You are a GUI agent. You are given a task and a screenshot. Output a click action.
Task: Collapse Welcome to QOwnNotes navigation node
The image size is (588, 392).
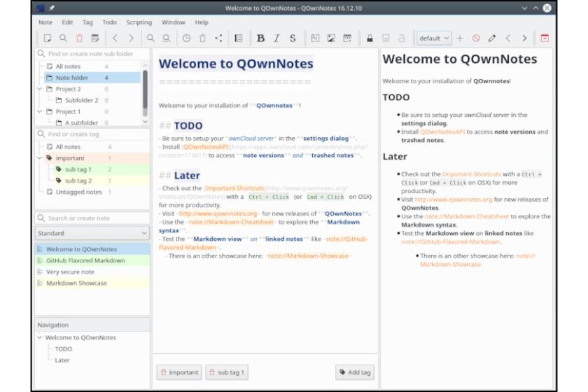point(40,337)
